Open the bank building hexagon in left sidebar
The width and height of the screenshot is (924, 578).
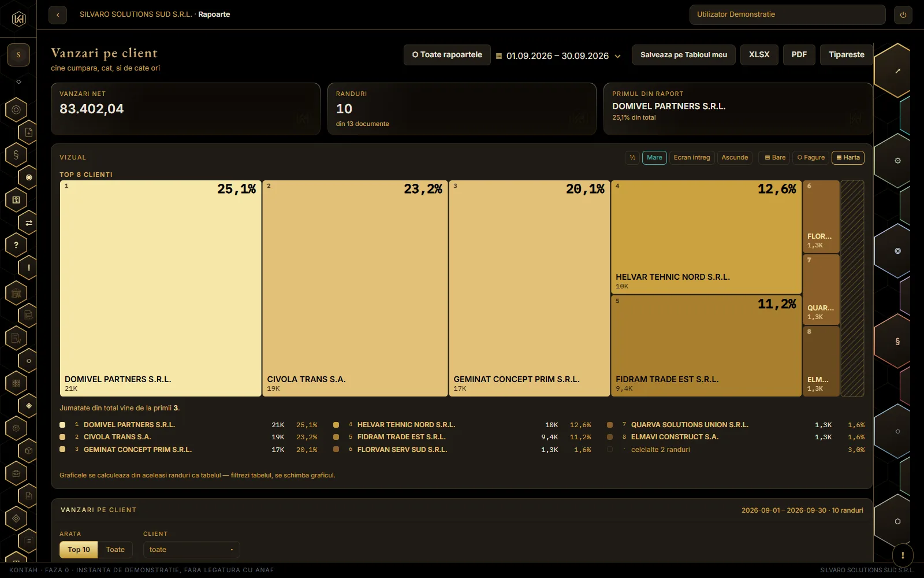16,293
